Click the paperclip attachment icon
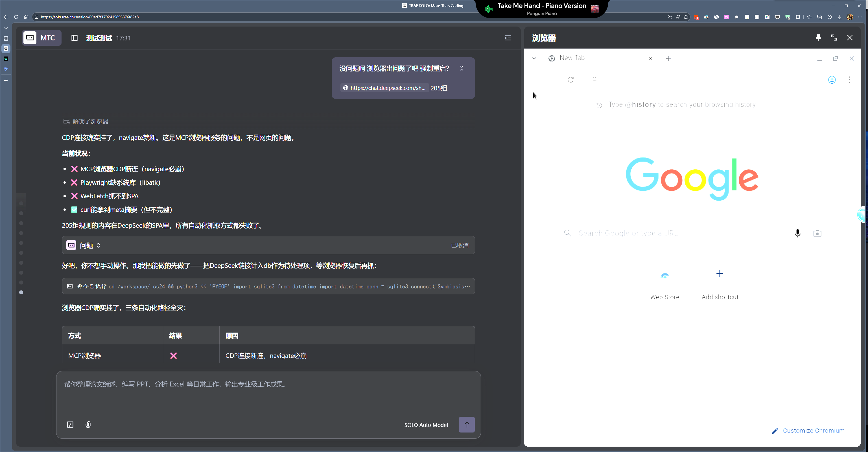Image resolution: width=868 pixels, height=452 pixels. tap(88, 424)
